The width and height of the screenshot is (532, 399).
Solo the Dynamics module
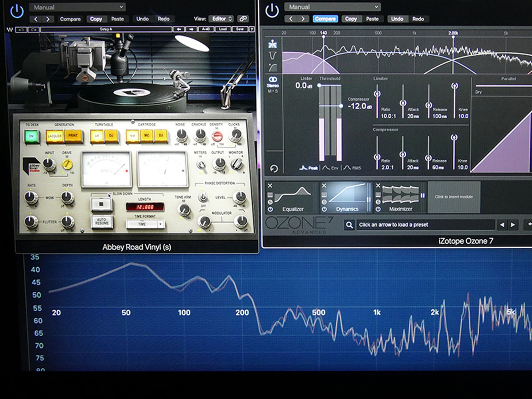(324, 202)
